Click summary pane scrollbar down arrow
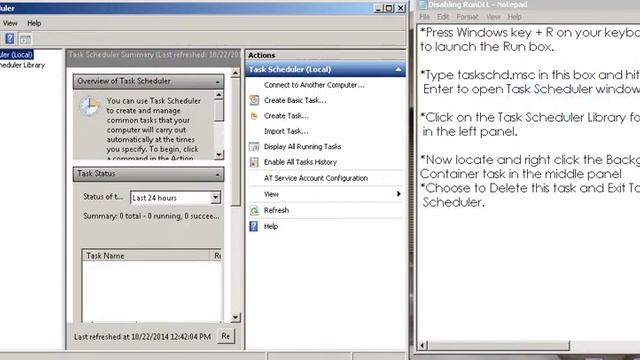The width and height of the screenshot is (640, 360). click(x=235, y=317)
